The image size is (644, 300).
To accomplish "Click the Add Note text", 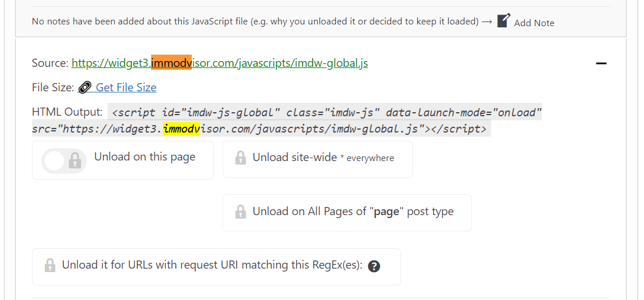I will 534,23.
